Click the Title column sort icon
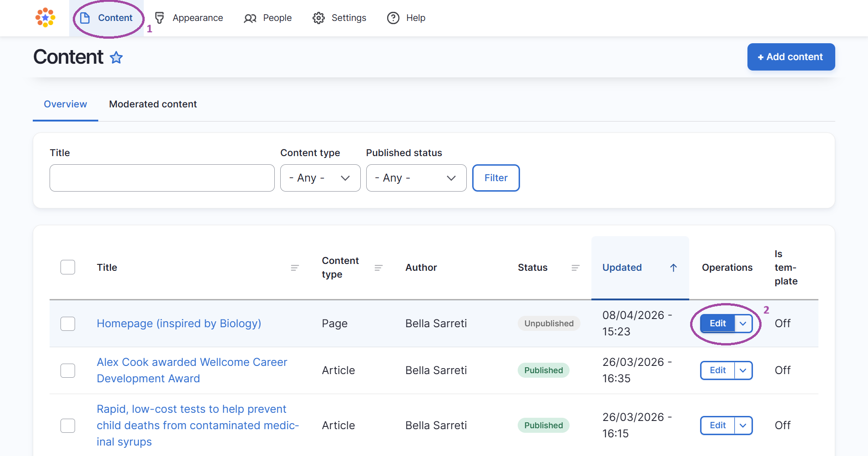Viewport: 868px width, 456px height. 295,268
